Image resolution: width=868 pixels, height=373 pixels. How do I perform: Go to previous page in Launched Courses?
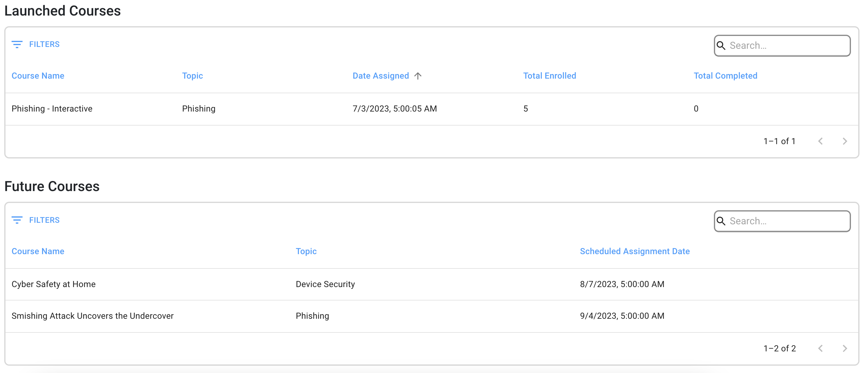[820, 141]
